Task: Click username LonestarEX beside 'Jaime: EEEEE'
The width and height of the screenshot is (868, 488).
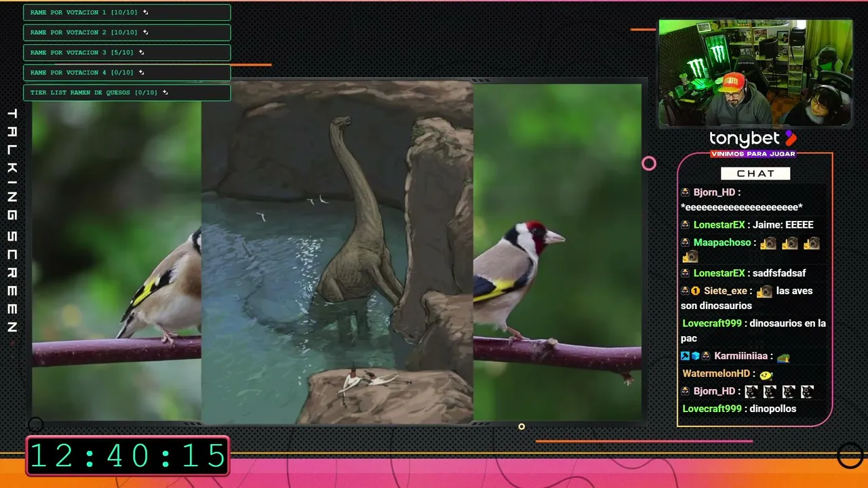Action: coord(719,225)
